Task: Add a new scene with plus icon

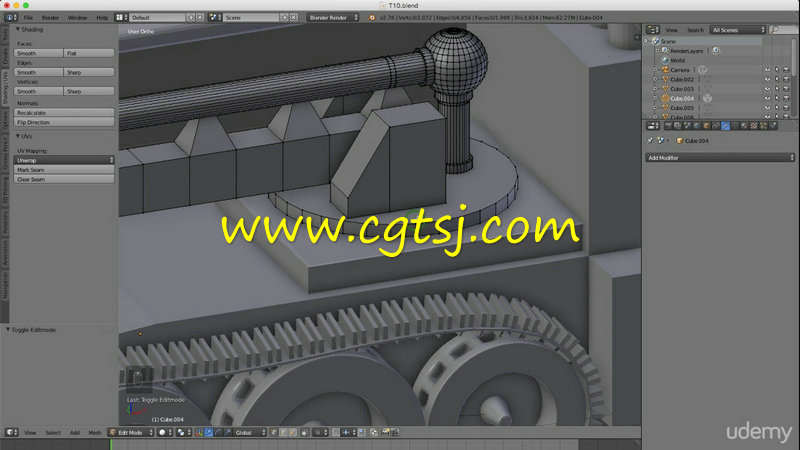Action: [285, 17]
